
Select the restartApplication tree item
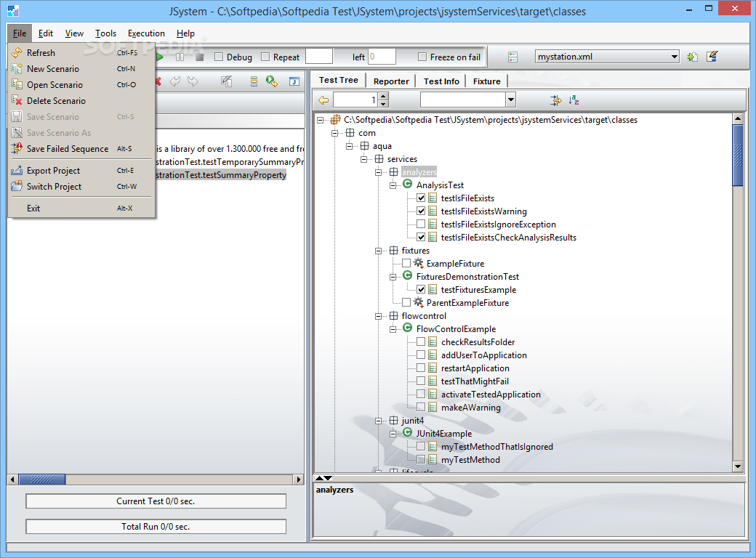click(475, 368)
